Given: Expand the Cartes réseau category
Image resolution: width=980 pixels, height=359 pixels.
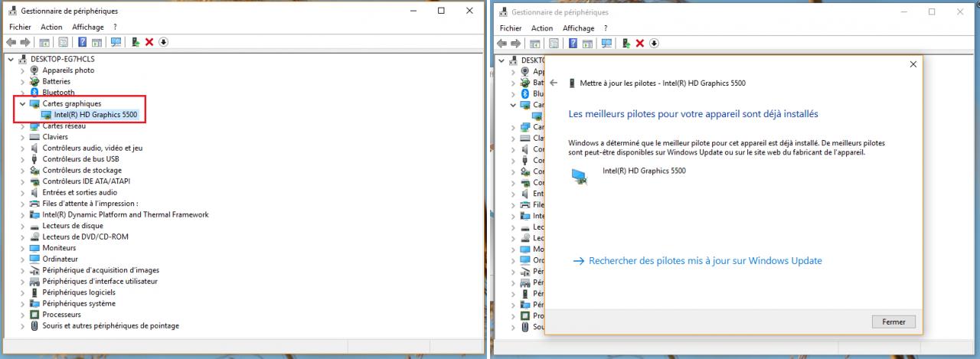Looking at the screenshot, I should (x=22, y=126).
